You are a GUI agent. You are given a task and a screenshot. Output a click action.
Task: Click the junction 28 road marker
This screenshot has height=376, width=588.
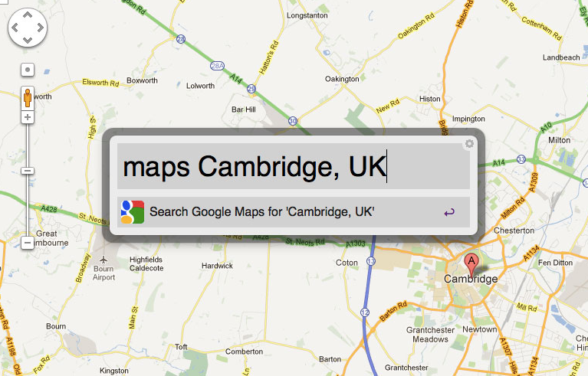[181, 39]
